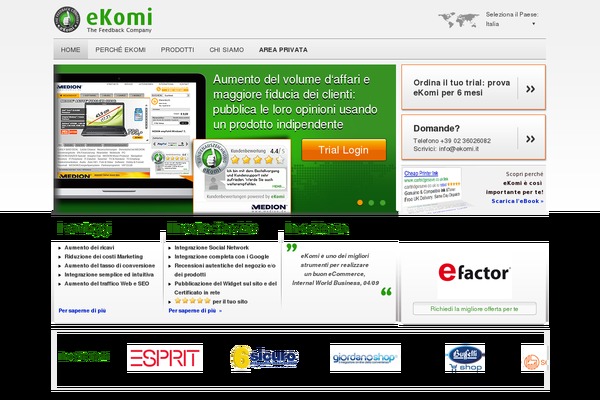Click the green opening quote mark icon
Screen dimensions: 600x400
292,247
